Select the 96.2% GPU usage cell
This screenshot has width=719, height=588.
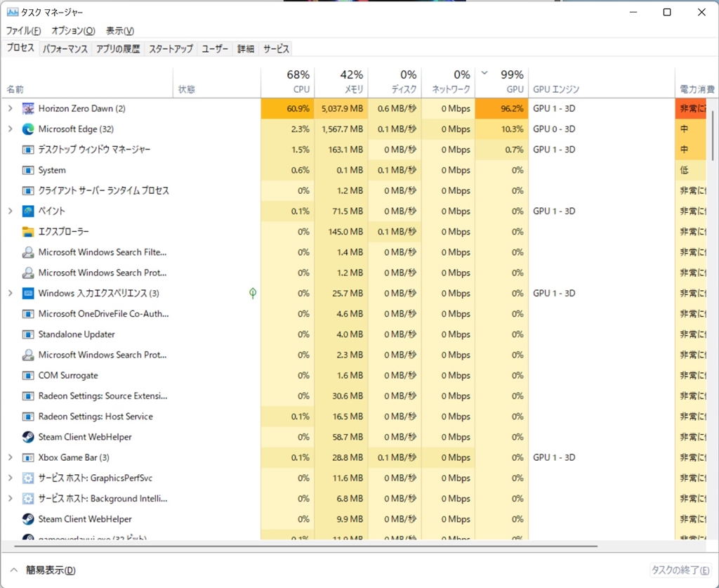502,109
